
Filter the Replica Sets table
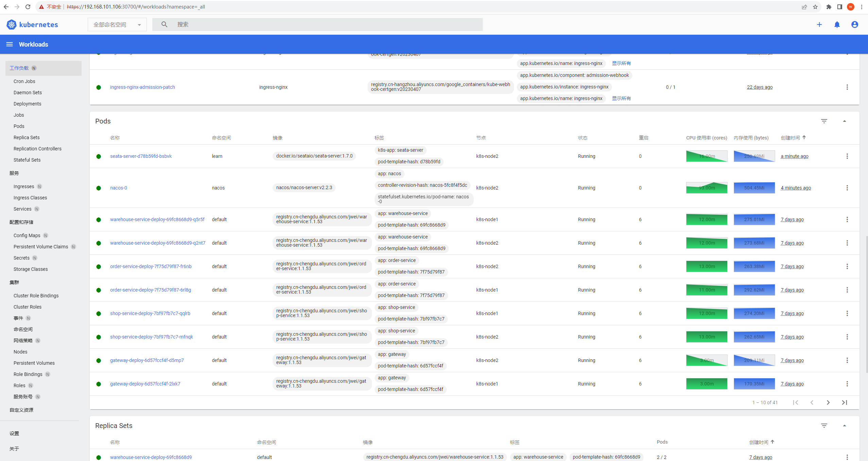pos(824,426)
